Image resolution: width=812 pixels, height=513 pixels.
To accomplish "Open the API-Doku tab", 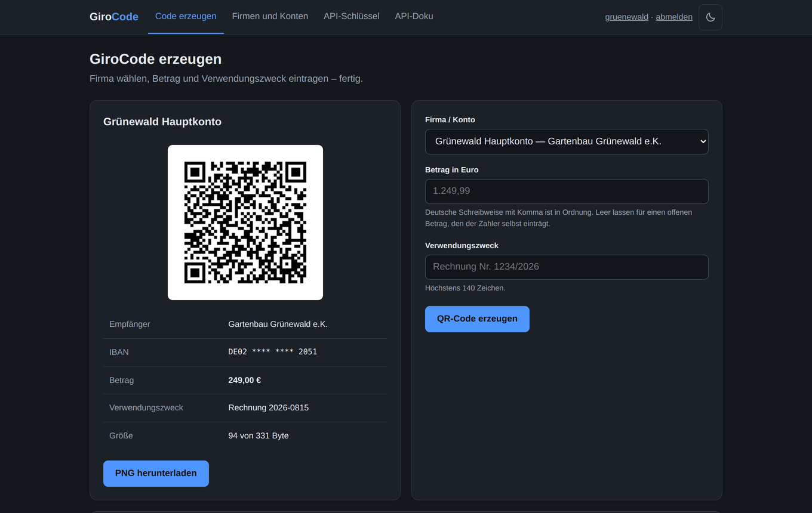I will (x=414, y=17).
